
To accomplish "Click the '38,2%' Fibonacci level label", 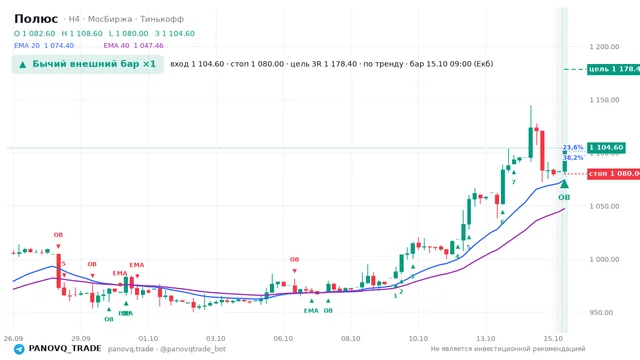I will [x=573, y=158].
